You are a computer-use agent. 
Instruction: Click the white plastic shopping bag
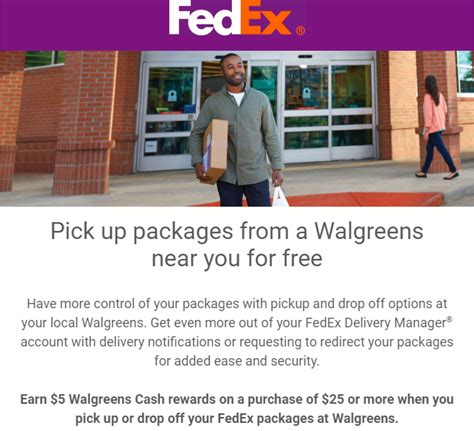coord(280,197)
